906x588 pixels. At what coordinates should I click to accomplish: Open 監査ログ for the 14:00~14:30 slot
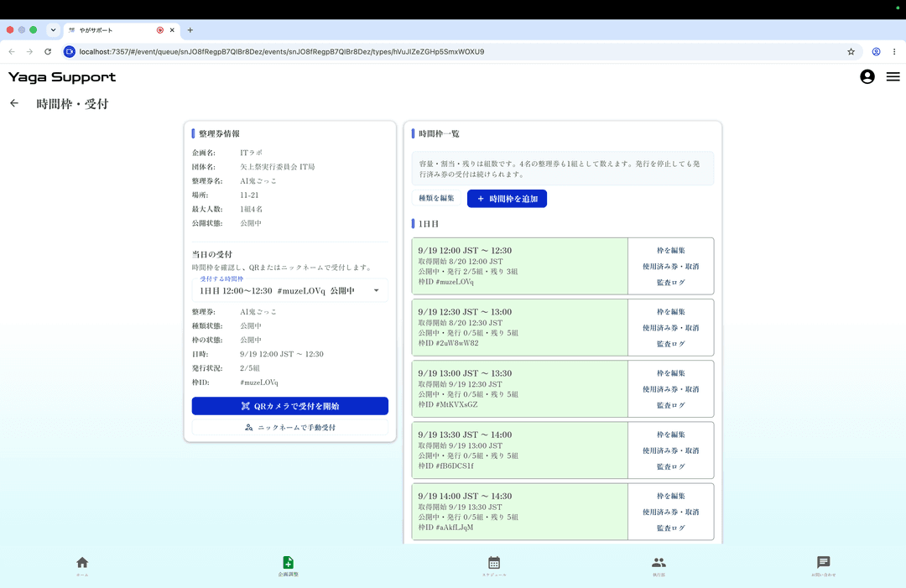coord(670,528)
